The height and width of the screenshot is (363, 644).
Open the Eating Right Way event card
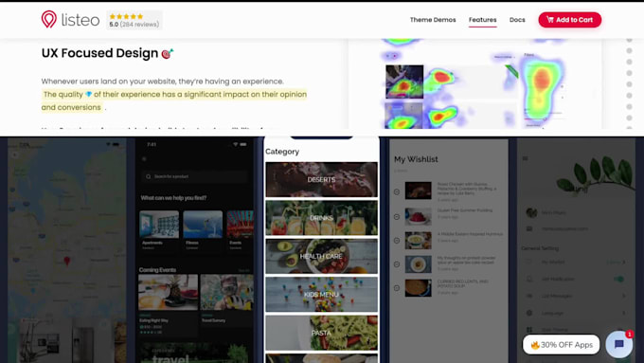(168, 304)
